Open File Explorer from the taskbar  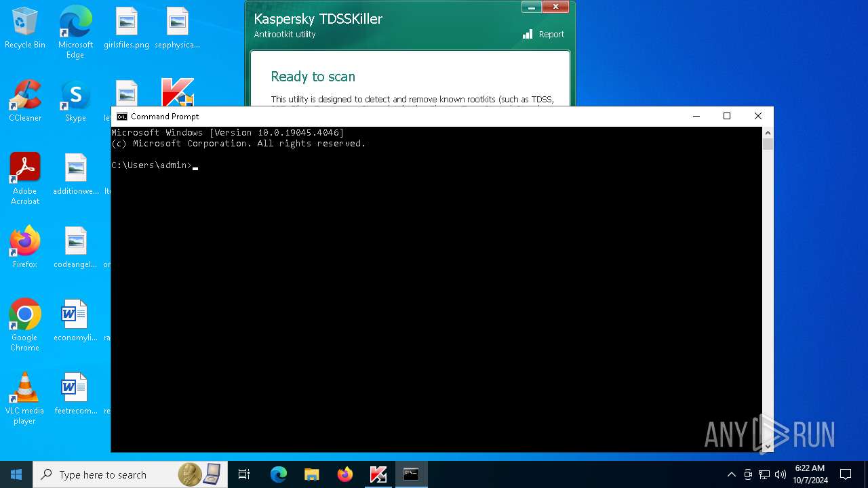click(x=311, y=474)
